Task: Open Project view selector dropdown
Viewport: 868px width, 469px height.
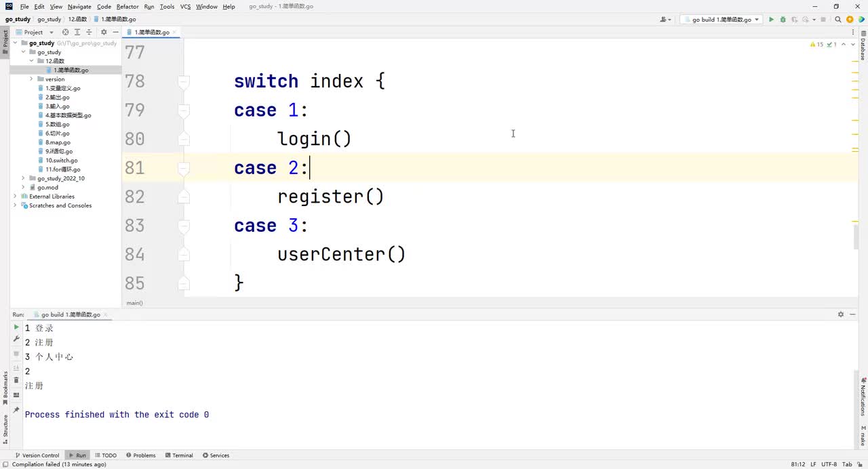Action: click(x=33, y=32)
